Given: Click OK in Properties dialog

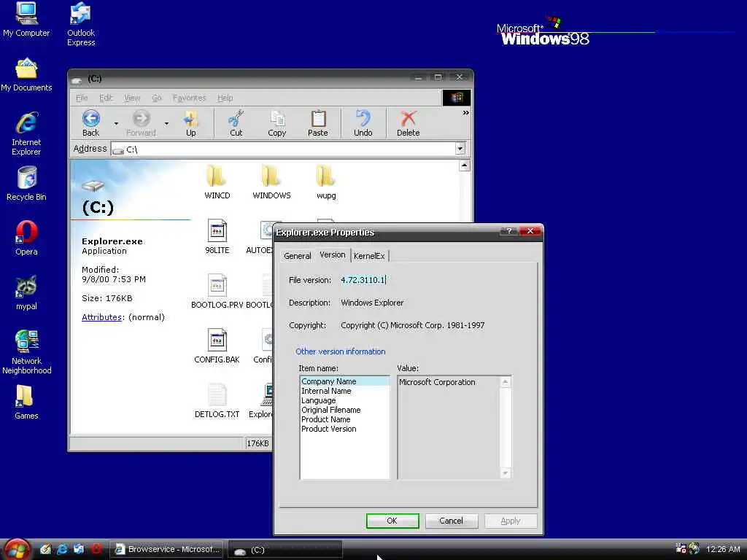Looking at the screenshot, I should (392, 521).
